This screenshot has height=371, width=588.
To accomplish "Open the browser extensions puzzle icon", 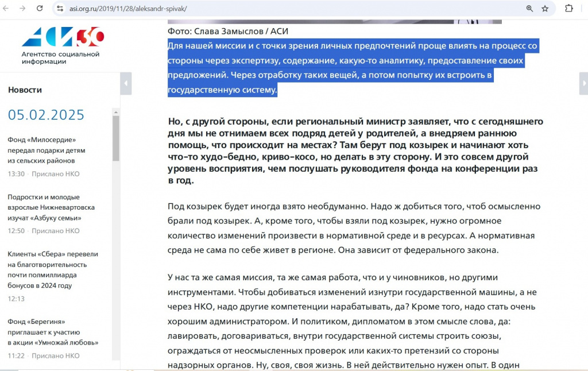I will click(569, 9).
